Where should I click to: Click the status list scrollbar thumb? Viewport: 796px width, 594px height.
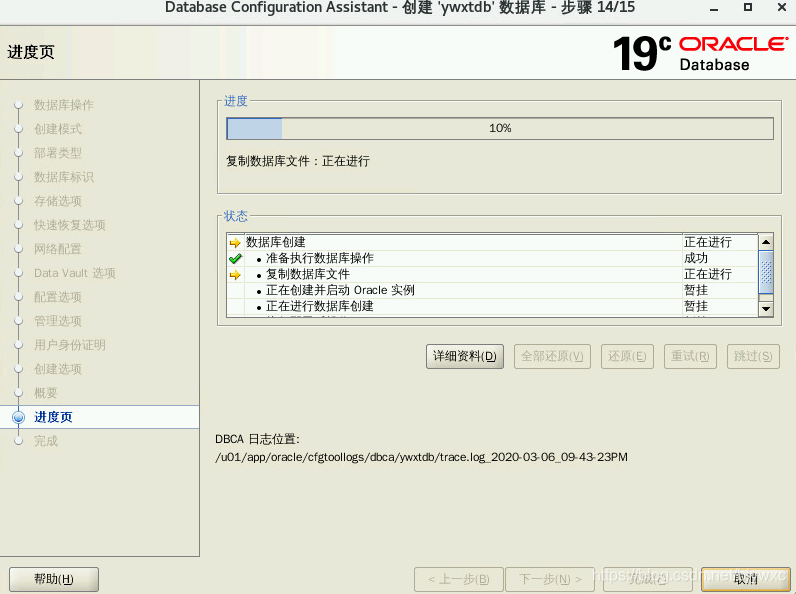(x=766, y=272)
